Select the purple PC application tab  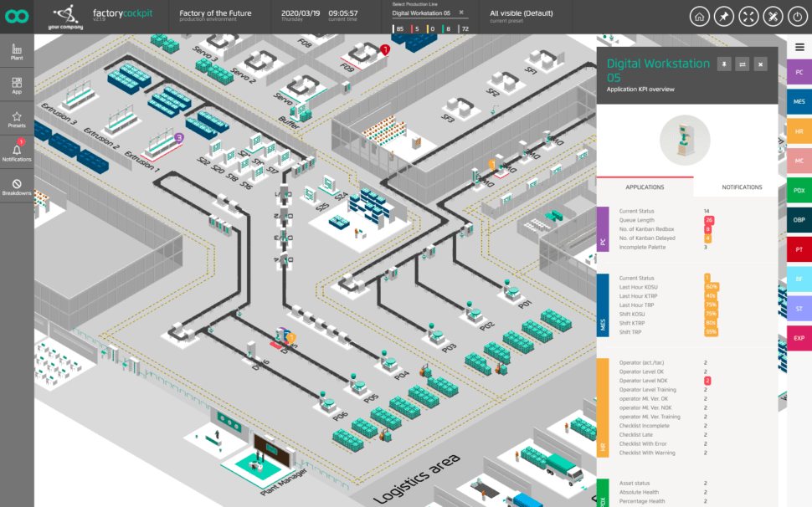(x=799, y=73)
